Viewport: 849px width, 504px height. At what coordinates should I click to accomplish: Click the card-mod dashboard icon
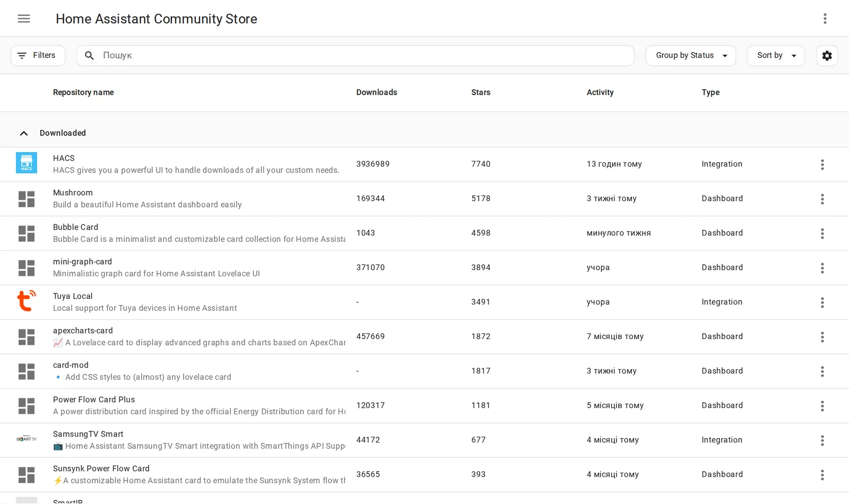click(27, 371)
